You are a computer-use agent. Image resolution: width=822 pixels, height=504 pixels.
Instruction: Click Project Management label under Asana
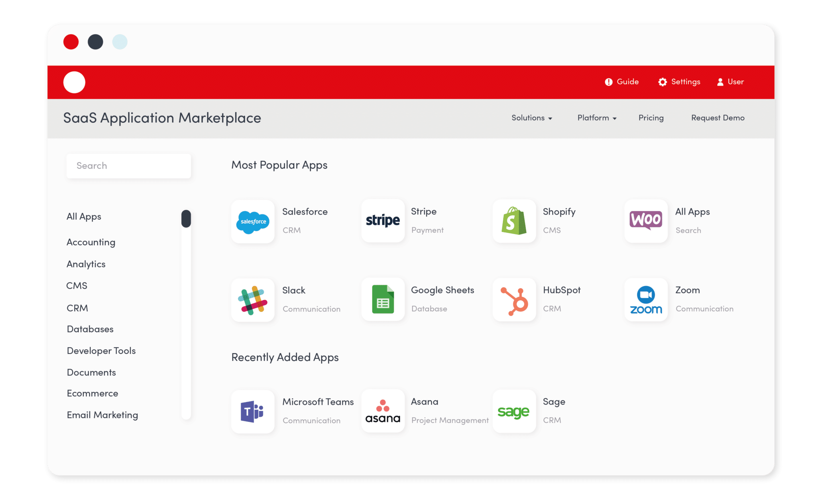[x=450, y=421]
